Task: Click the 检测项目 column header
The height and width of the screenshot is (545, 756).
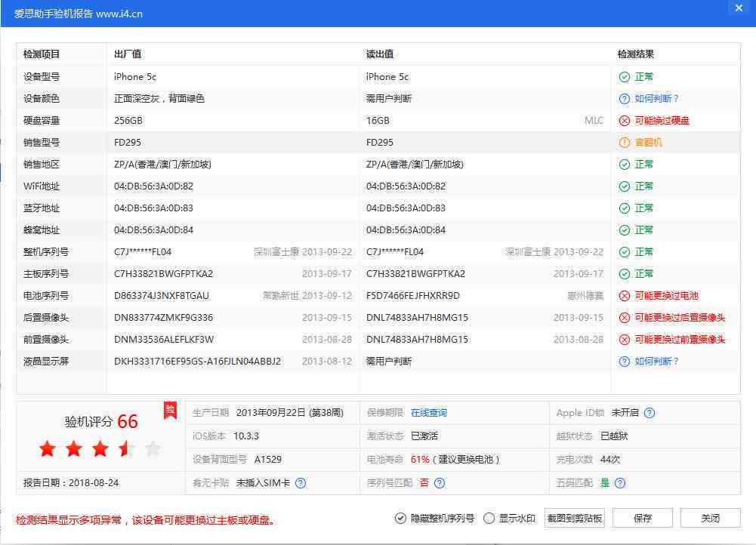Action: (42, 54)
